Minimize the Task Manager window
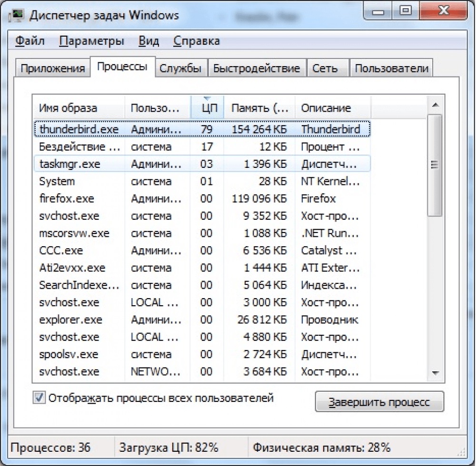Screen dimensions: 476x466 [378, 11]
